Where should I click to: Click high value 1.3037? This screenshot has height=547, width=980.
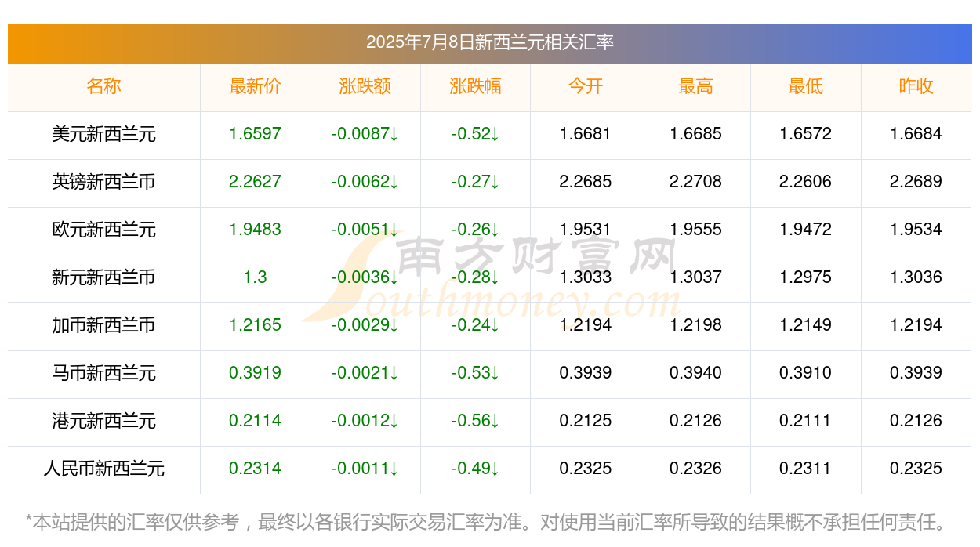pos(695,277)
